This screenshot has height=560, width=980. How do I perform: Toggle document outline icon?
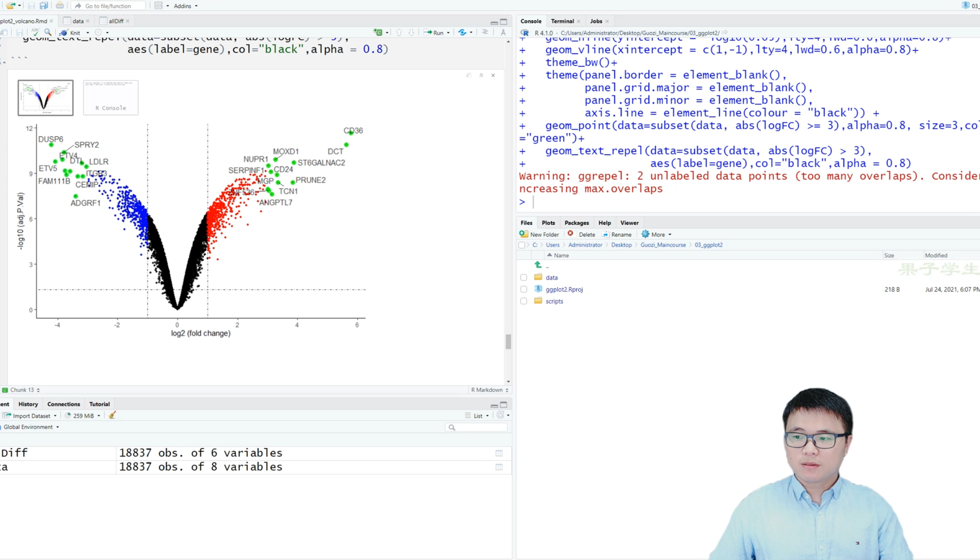[x=485, y=32]
